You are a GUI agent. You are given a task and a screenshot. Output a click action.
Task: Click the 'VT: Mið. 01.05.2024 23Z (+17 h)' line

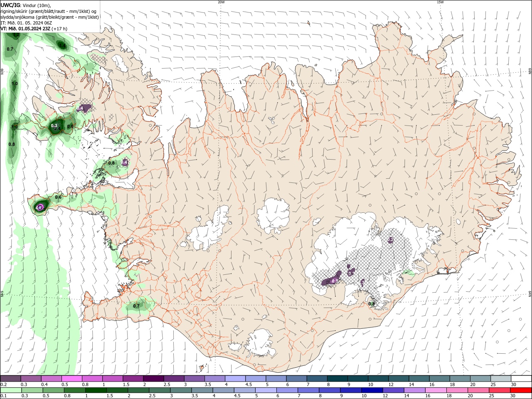click(34, 29)
